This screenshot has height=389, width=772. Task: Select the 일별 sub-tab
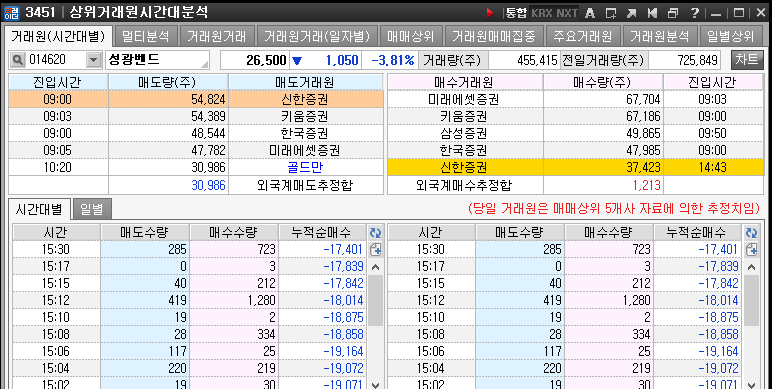(x=92, y=209)
